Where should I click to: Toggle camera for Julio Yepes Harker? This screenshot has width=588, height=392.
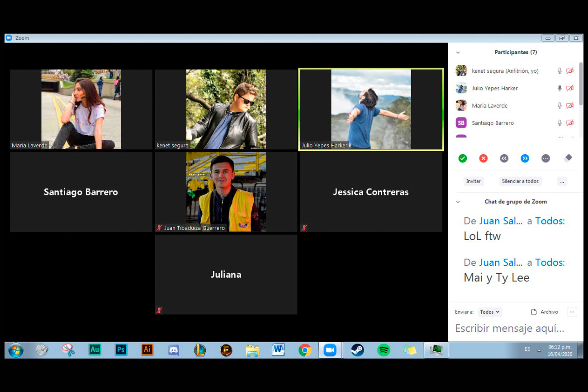coord(570,88)
